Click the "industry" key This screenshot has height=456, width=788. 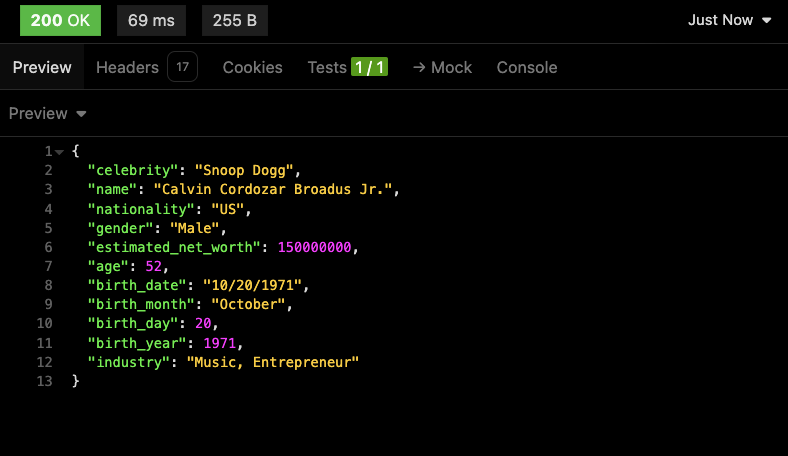click(129, 362)
